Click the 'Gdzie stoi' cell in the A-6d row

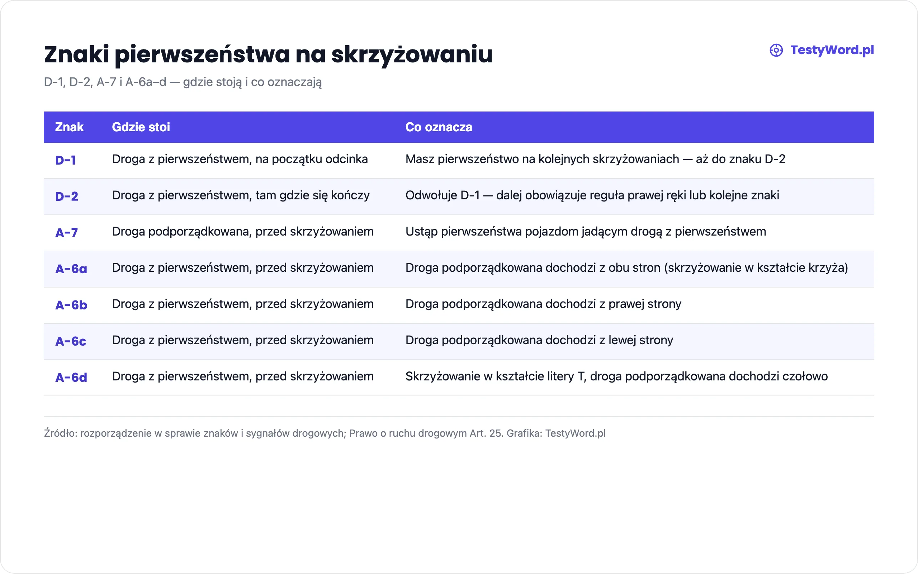243,376
